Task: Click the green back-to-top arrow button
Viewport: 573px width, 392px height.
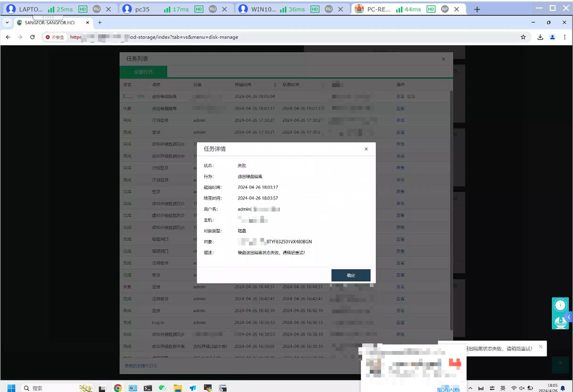Action: (560, 365)
